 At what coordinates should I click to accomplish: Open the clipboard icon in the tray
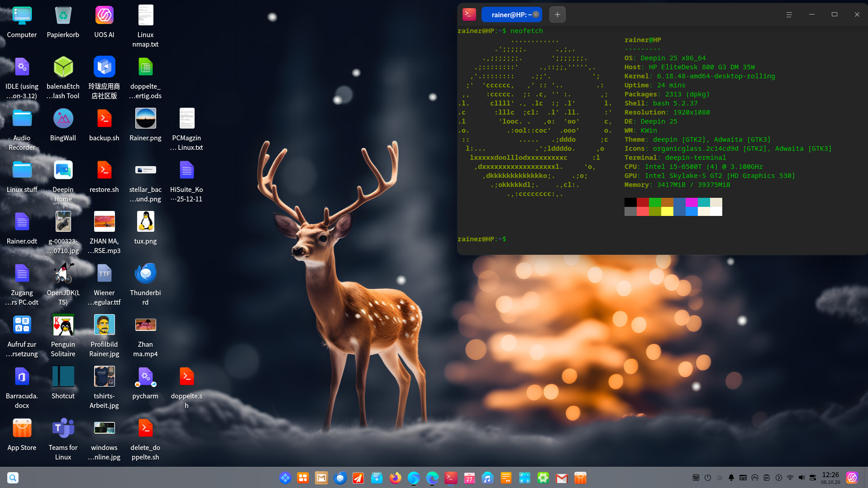tap(767, 478)
